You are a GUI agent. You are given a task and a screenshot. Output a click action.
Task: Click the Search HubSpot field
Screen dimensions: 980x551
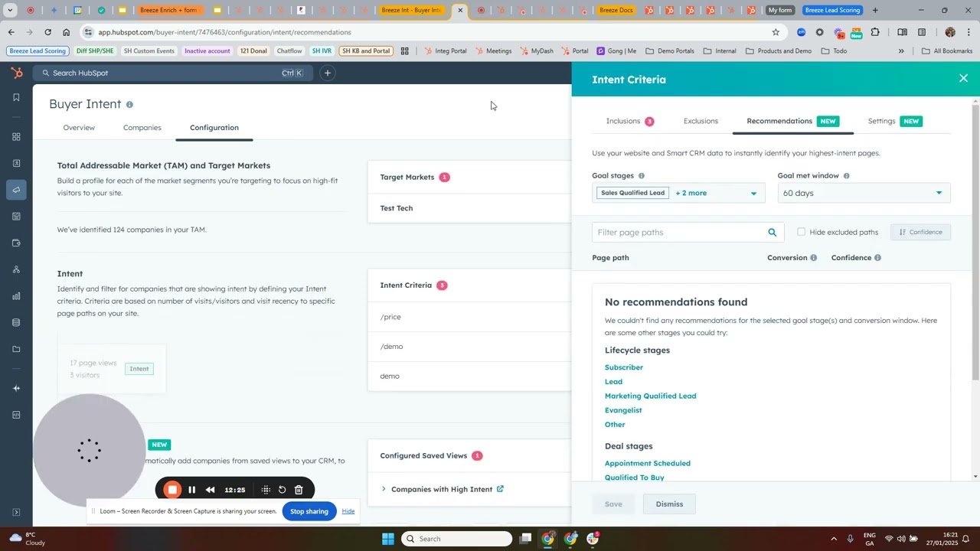(x=173, y=73)
